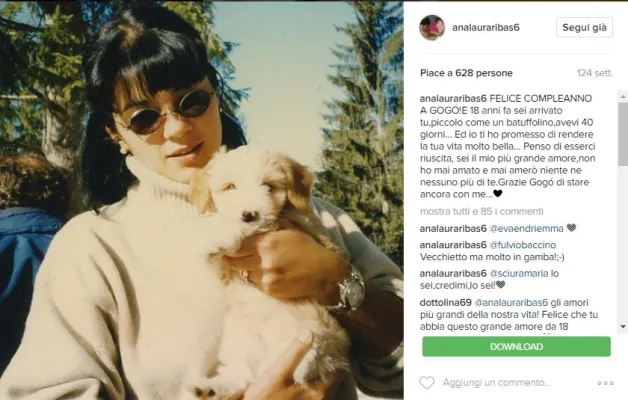View list of 628 people who liked
Viewport: 628px width, 400px height.
point(466,73)
